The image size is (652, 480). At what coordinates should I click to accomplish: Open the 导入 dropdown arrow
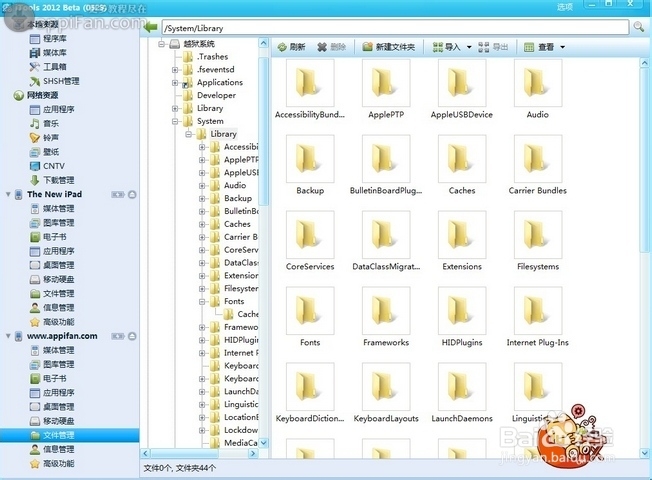tap(469, 47)
